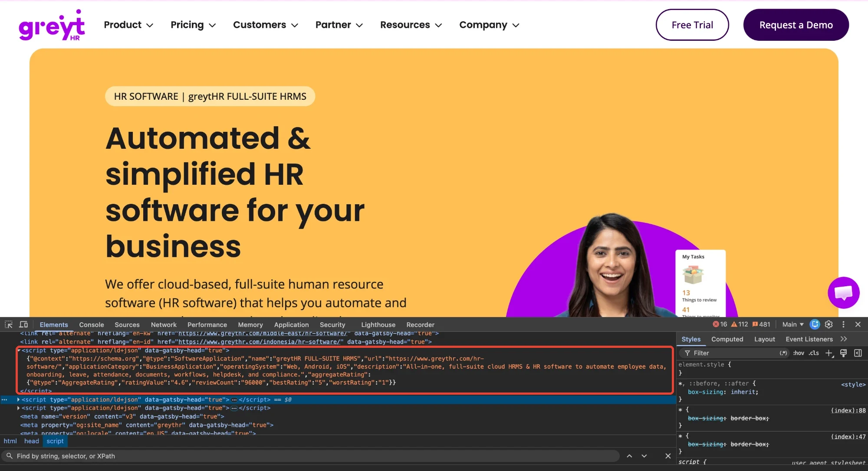
Task: Open the DevTools three-dot customize menu
Action: point(843,324)
